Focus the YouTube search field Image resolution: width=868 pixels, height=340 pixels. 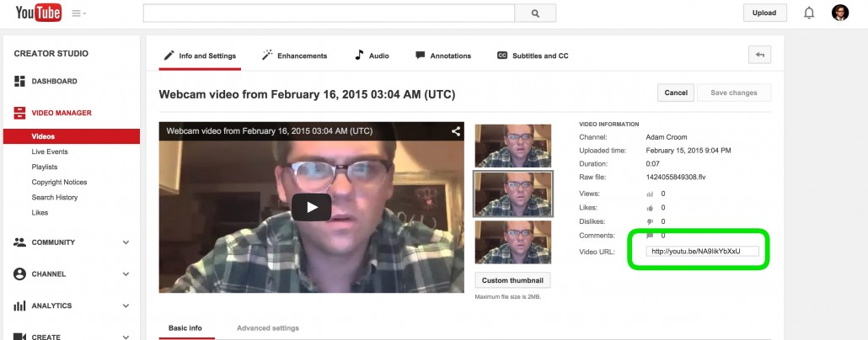329,13
